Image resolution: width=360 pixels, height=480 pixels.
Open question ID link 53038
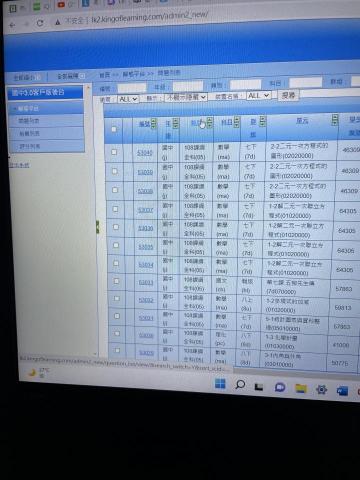(145, 191)
